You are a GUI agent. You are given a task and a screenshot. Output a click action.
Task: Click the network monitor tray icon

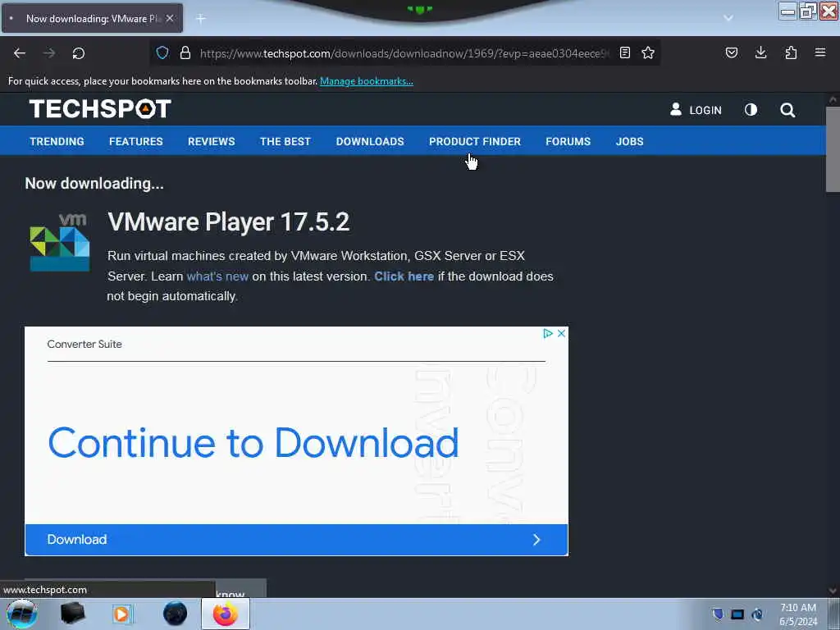[x=737, y=614]
